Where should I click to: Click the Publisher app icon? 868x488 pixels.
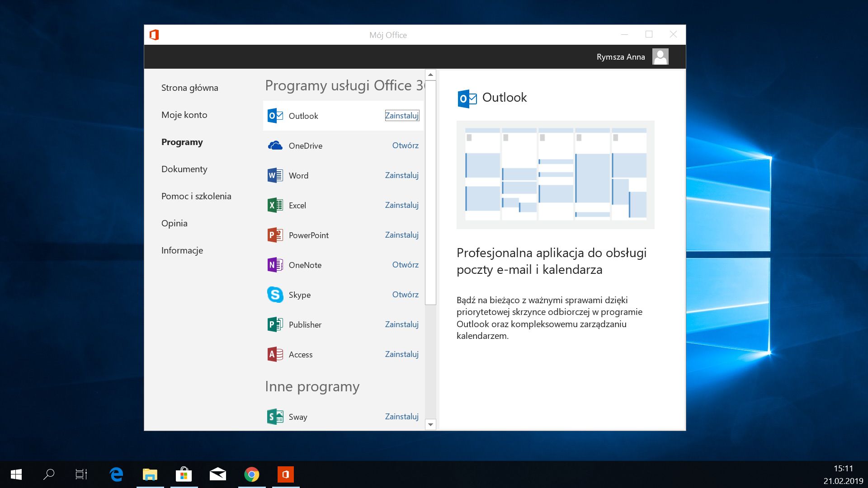(x=275, y=324)
